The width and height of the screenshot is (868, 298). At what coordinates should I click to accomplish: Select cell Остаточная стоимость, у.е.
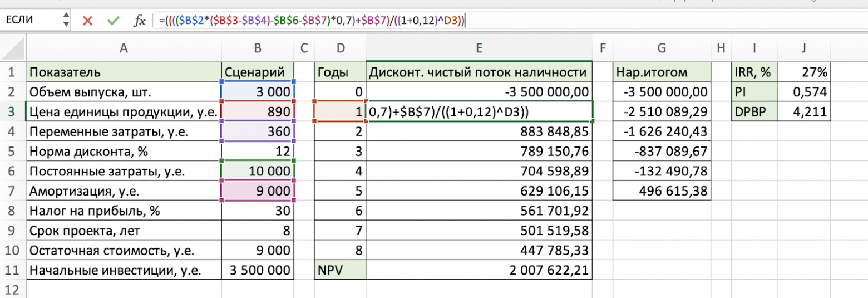point(124,251)
